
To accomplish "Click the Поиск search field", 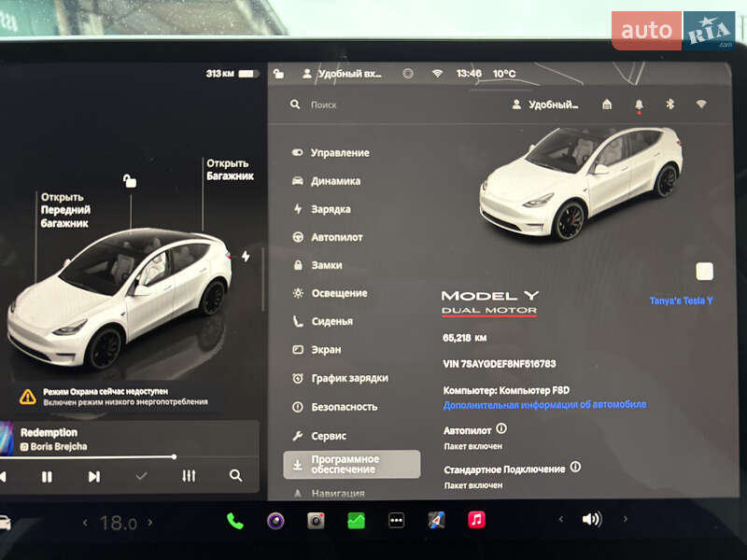I will click(x=326, y=105).
